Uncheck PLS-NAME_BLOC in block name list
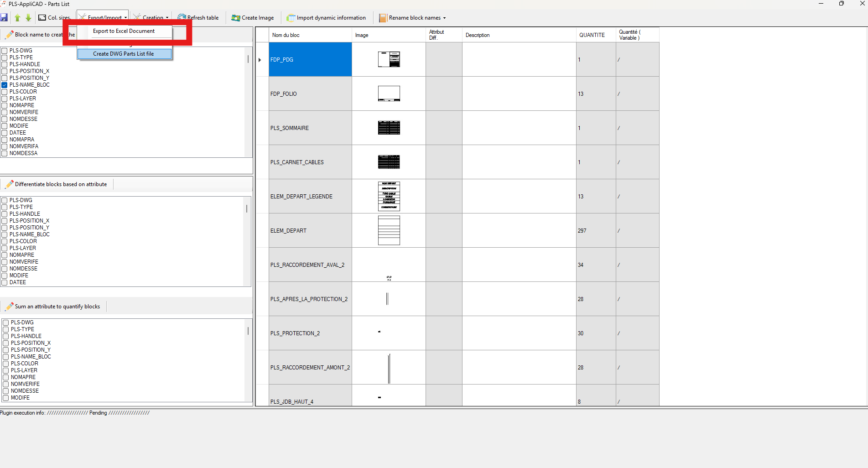This screenshot has height=468, width=868. [4, 84]
